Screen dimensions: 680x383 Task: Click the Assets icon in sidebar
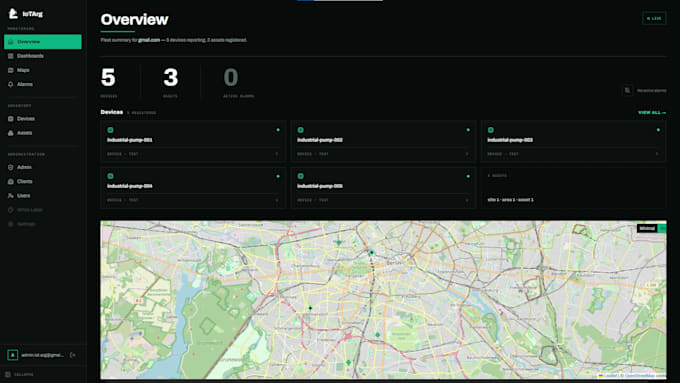10,133
